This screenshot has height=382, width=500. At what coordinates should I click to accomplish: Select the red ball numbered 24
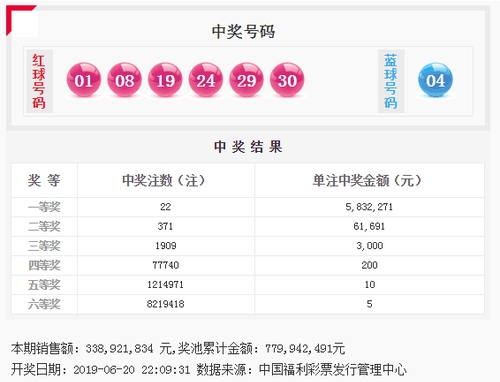206,80
